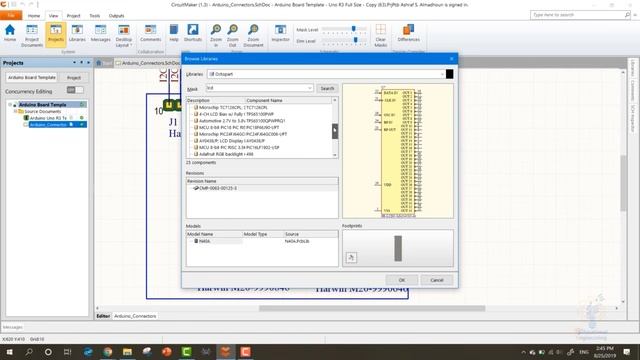Select the Arduino_Connectors document in tree

pos(48,124)
